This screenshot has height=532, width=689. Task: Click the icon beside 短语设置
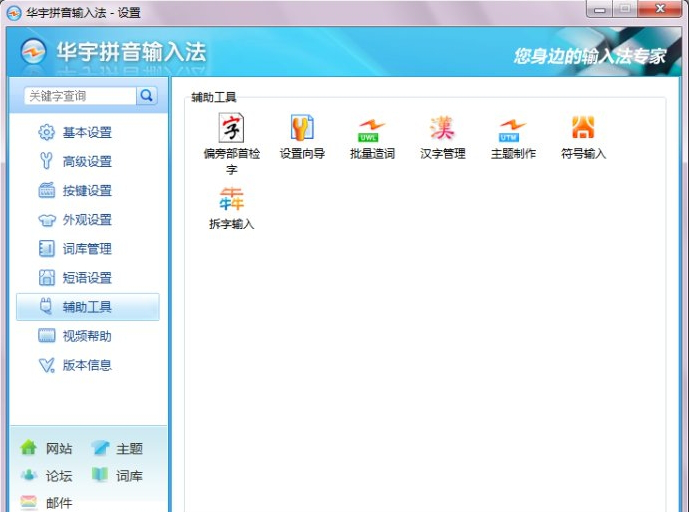coord(47,278)
